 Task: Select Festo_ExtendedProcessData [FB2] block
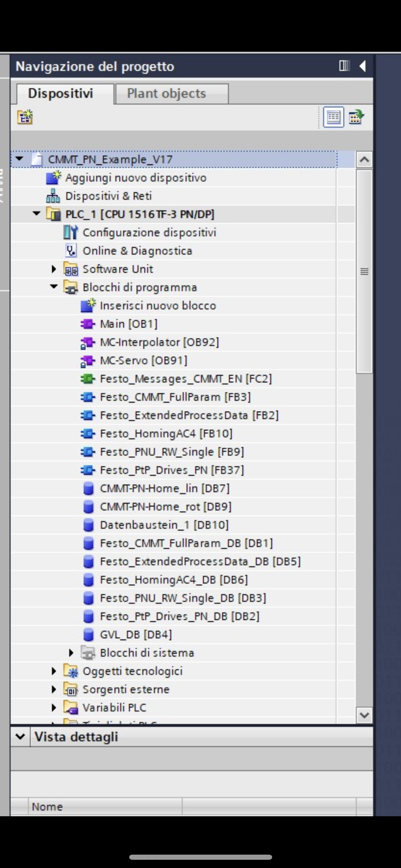(x=189, y=415)
